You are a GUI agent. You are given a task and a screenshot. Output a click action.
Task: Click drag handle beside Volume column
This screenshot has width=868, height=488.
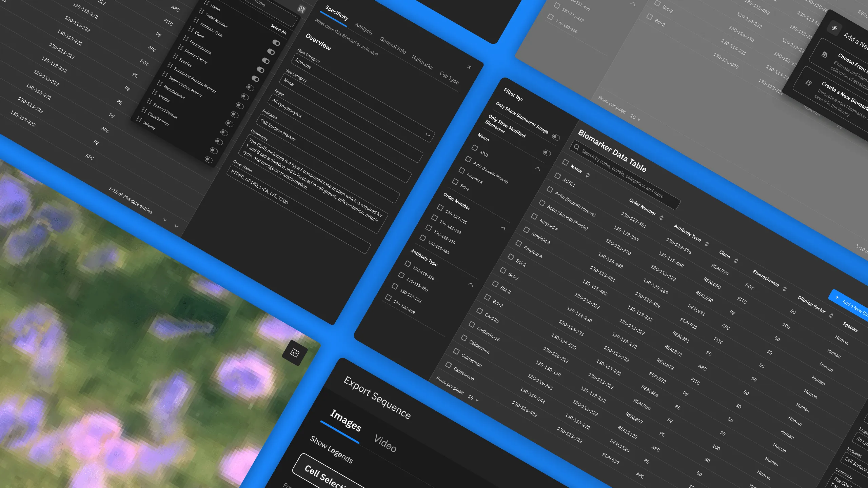(x=139, y=119)
